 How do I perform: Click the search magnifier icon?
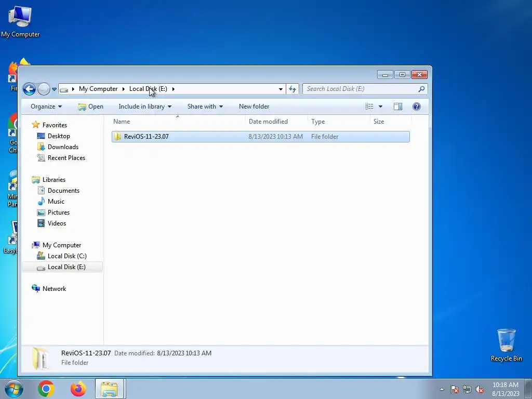(x=421, y=89)
